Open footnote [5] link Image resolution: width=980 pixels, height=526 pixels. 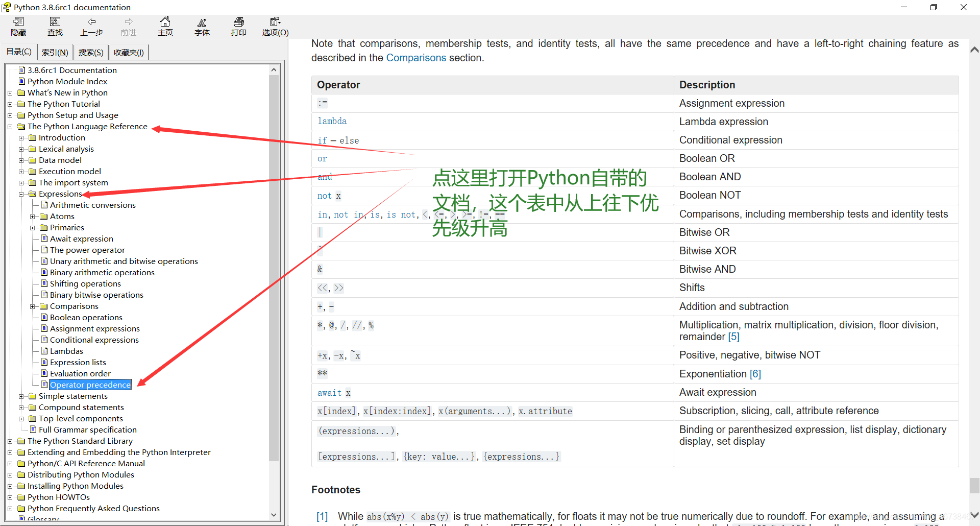pyautogui.click(x=733, y=337)
